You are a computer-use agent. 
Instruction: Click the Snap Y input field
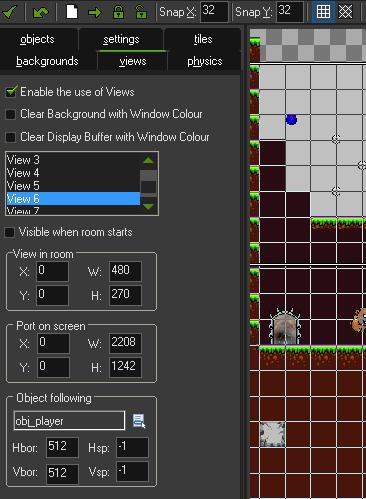tap(290, 12)
